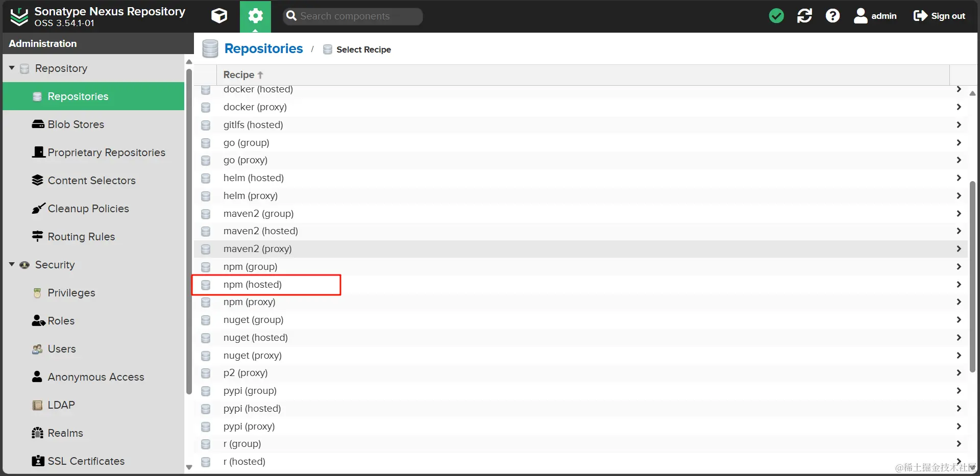Viewport: 980px width, 476px height.
Task: Click the recipe list vertical scrollbar
Action: click(972, 275)
